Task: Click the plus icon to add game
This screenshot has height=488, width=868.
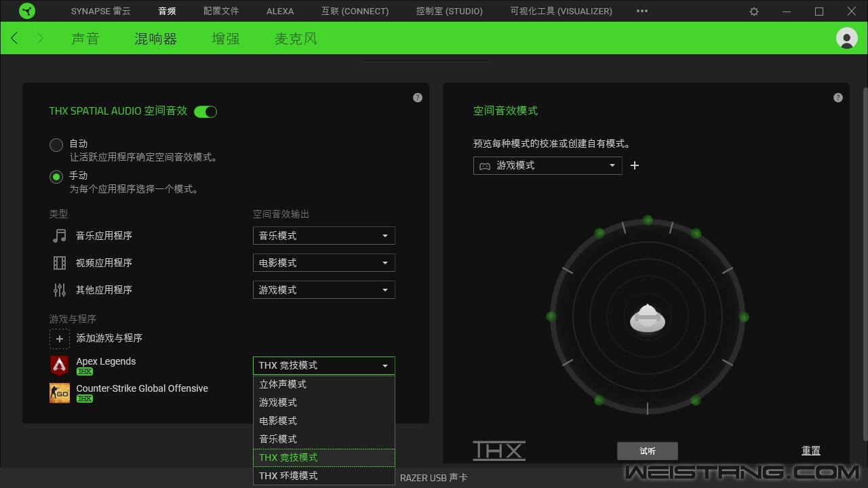Action: (x=60, y=338)
